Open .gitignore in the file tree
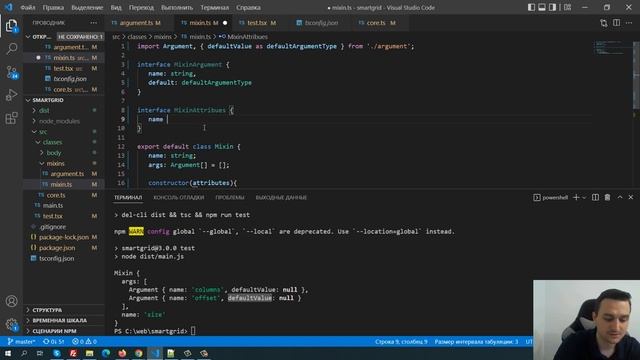The height and width of the screenshot is (360, 640). pyautogui.click(x=64, y=227)
